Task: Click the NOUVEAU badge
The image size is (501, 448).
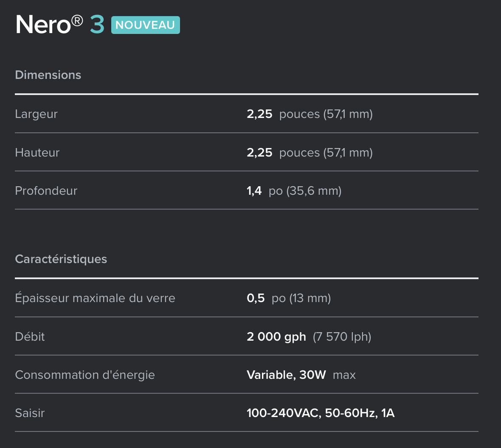Action: [x=145, y=25]
